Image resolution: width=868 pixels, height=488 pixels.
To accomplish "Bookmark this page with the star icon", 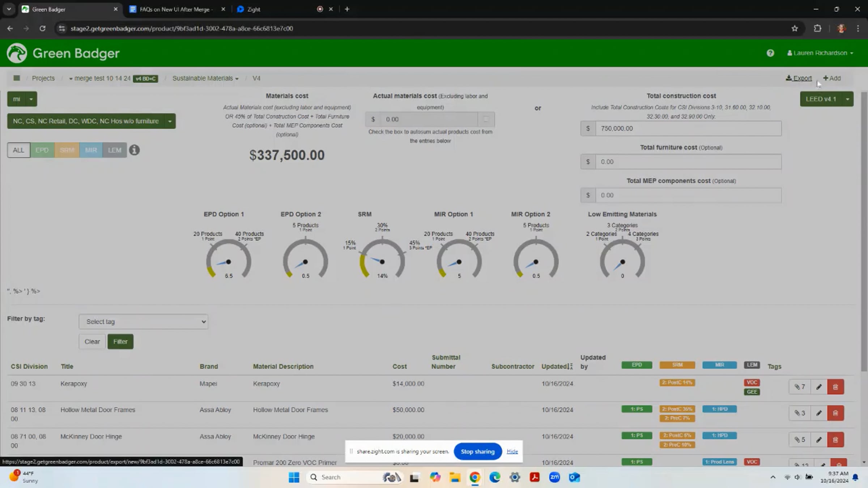I will click(795, 29).
